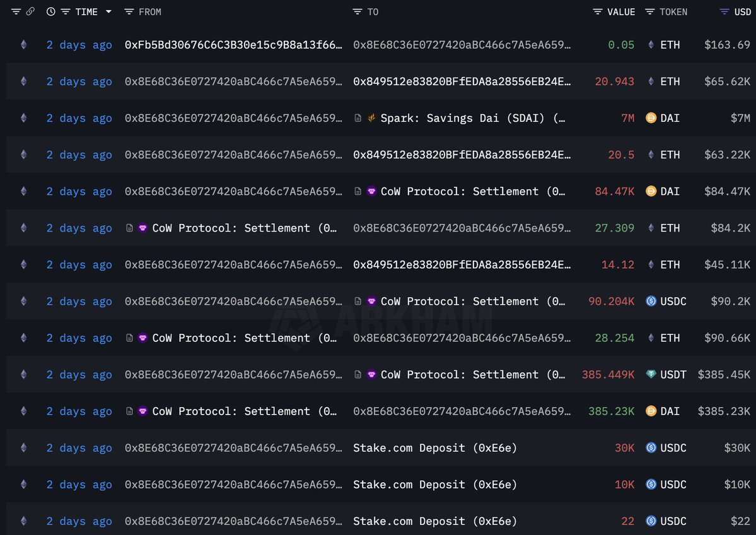Screen dimensions: 756x535
Task: Toggle the clock time-format icon
Action: tap(50, 12)
